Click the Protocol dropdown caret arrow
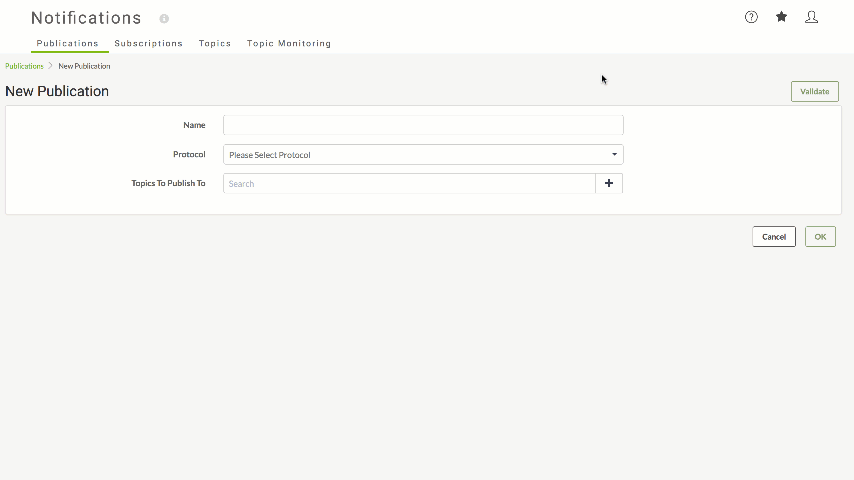Viewport: 854px width, 480px height. pos(614,154)
